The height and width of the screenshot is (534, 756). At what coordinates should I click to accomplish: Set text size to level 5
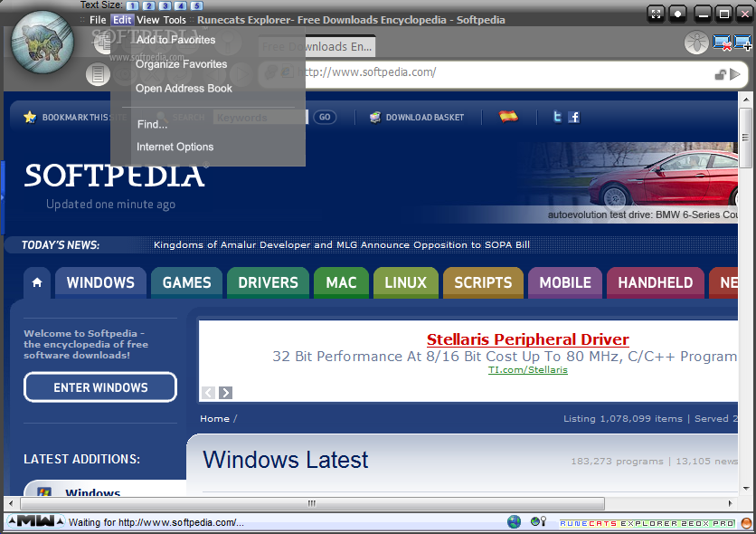point(196,5)
